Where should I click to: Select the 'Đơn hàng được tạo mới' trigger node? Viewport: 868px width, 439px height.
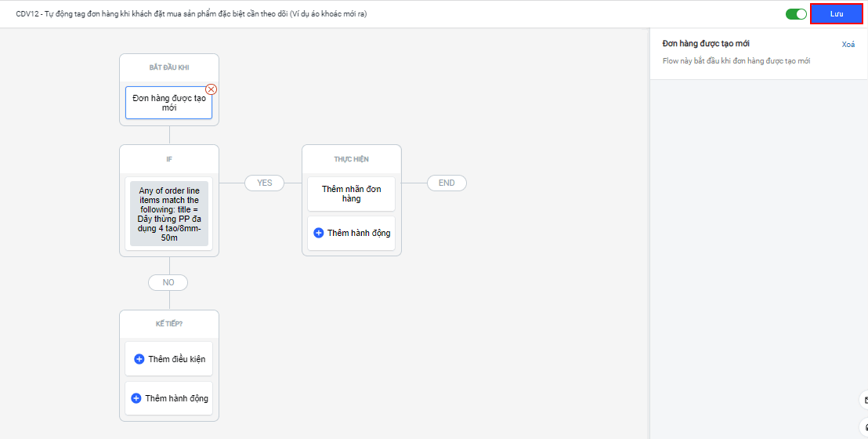point(168,103)
